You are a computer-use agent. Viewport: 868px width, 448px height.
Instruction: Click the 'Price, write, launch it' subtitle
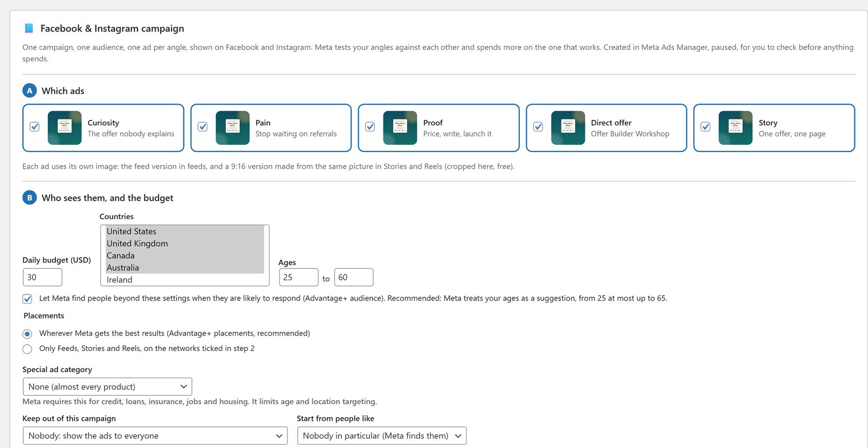[x=457, y=134]
